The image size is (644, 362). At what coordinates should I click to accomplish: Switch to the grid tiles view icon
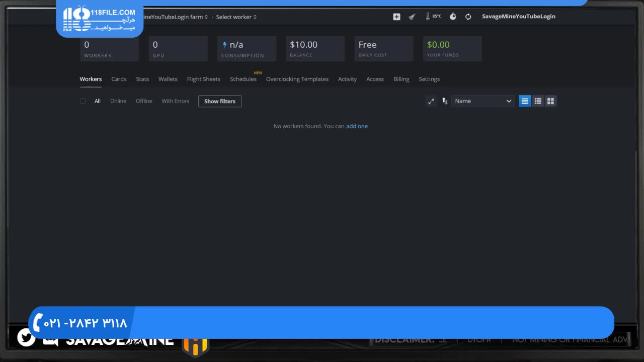[551, 101]
